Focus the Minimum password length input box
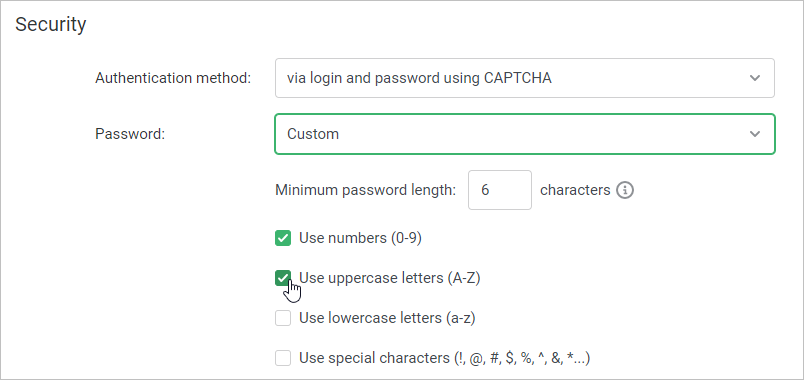 (499, 190)
